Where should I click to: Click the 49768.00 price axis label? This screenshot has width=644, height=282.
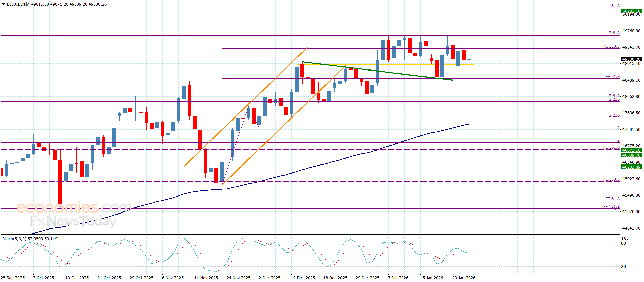point(631,31)
